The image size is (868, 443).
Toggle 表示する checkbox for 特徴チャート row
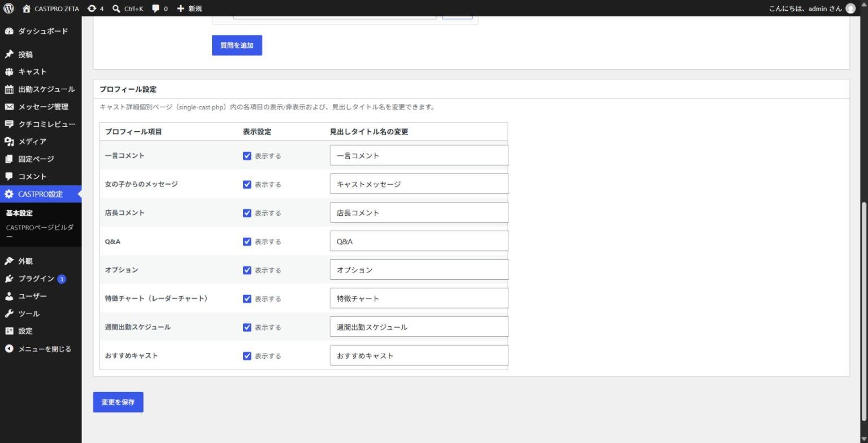(x=247, y=299)
